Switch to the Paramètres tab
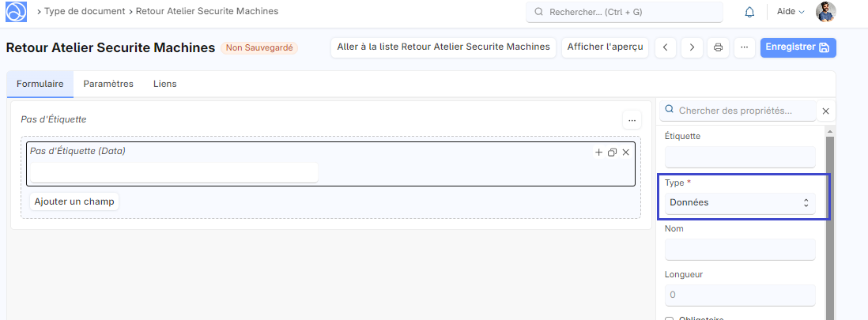Screen dimensions: 868x320 click(108, 84)
